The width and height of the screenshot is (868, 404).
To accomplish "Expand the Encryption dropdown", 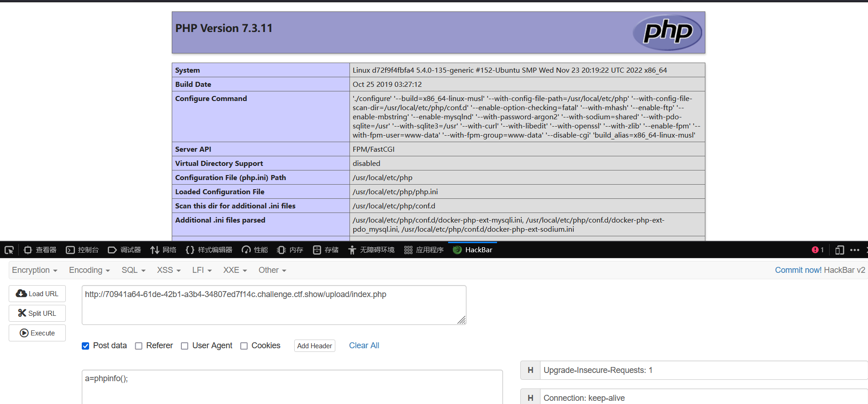I will (35, 270).
